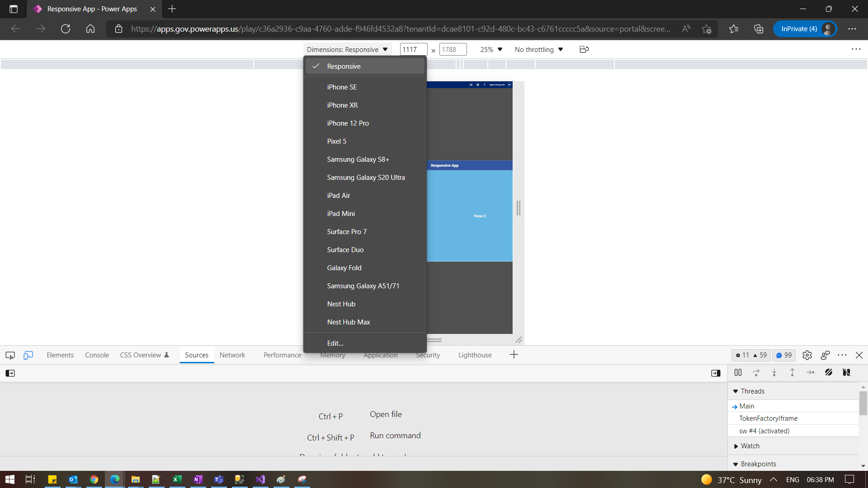
Task: Select TokenFactoryIframe thread
Action: tap(768, 418)
